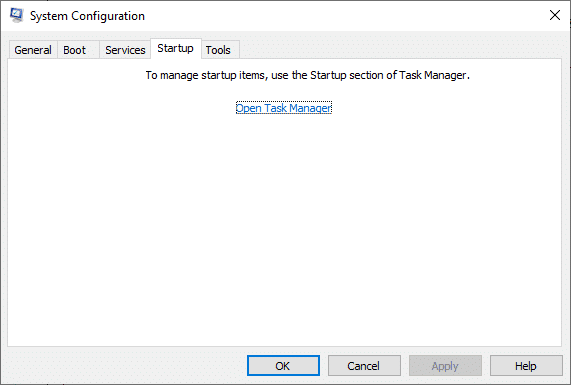The image size is (571, 385).
Task: Click the Startup tab label
Action: coord(175,48)
